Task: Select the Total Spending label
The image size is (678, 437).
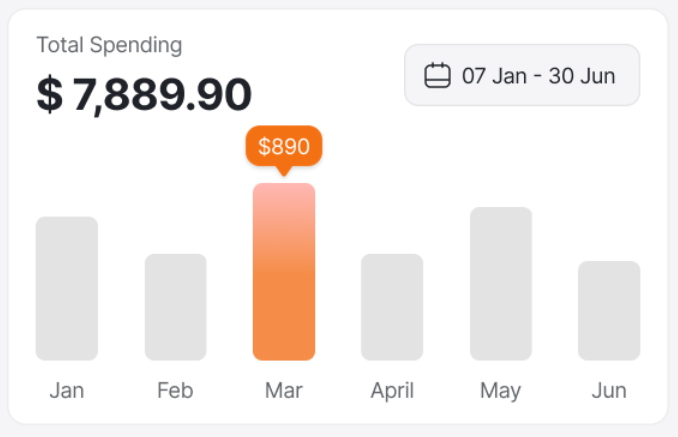Action: click(109, 45)
